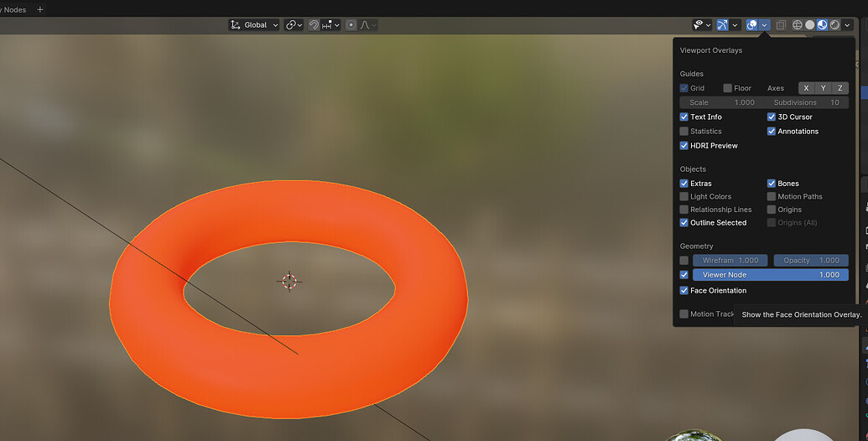Open the snapping options dropdown
The width and height of the screenshot is (868, 441).
330,25
